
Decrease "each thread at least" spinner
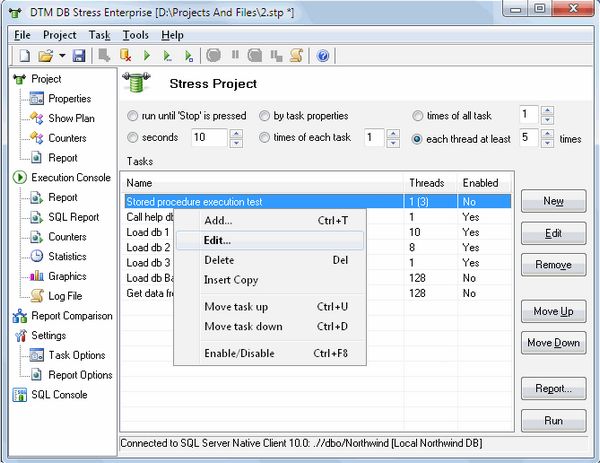click(x=548, y=143)
